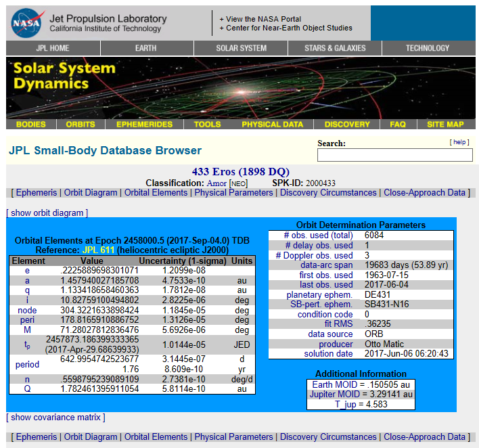Click the solution date label
The height and width of the screenshot is (448, 479).
[328, 353]
